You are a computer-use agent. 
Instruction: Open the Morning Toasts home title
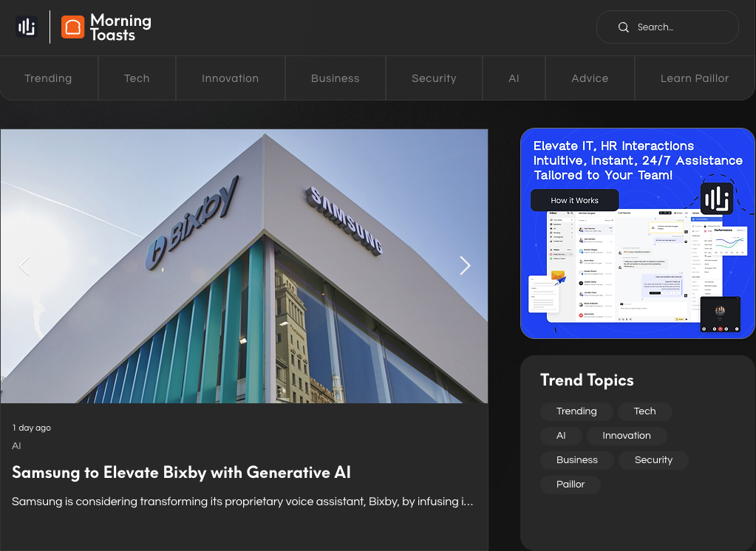point(120,27)
